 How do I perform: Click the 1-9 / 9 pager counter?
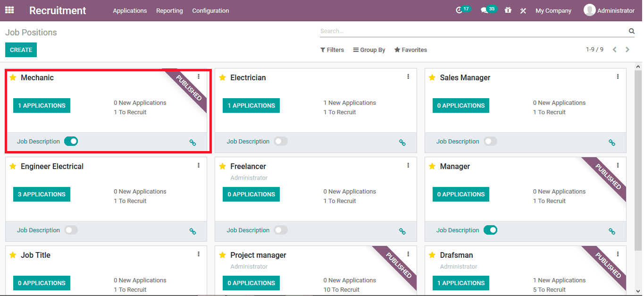click(594, 50)
